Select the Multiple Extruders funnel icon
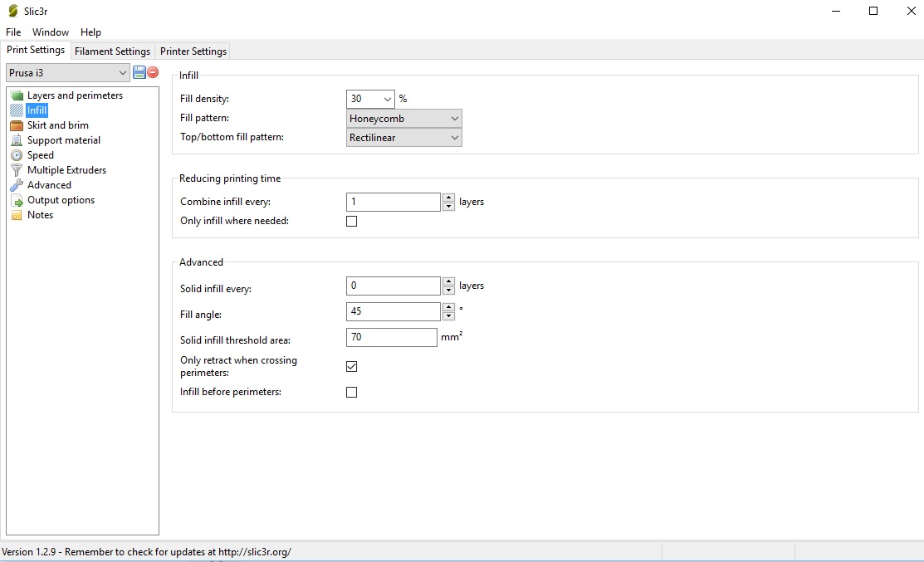Screen dimensions: 924x562 pyautogui.click(x=17, y=170)
